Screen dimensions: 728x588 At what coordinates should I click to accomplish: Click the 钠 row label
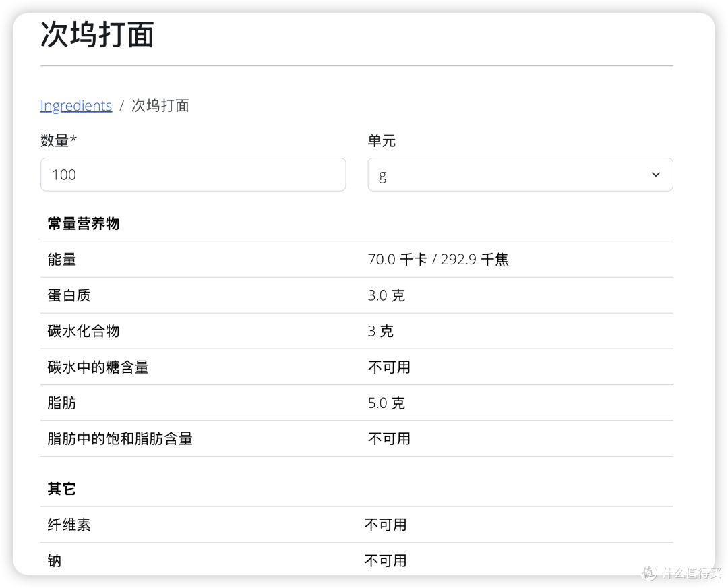tap(55, 560)
